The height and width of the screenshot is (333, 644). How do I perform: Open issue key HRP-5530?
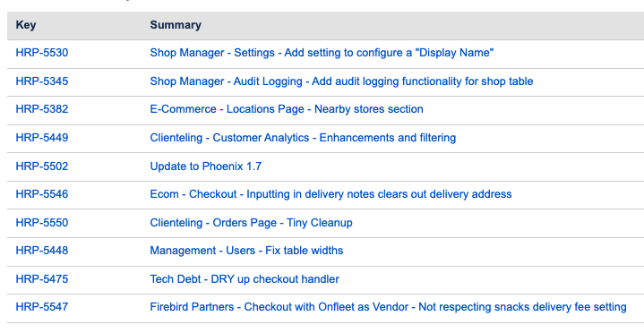pos(42,53)
